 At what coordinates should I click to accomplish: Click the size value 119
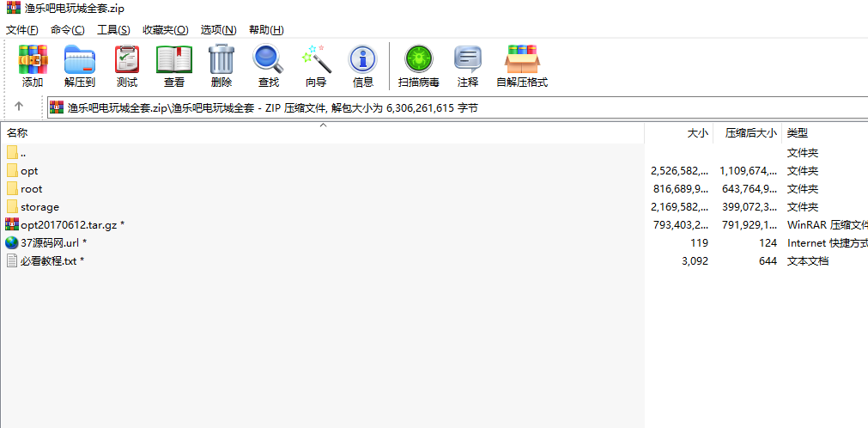(700, 243)
